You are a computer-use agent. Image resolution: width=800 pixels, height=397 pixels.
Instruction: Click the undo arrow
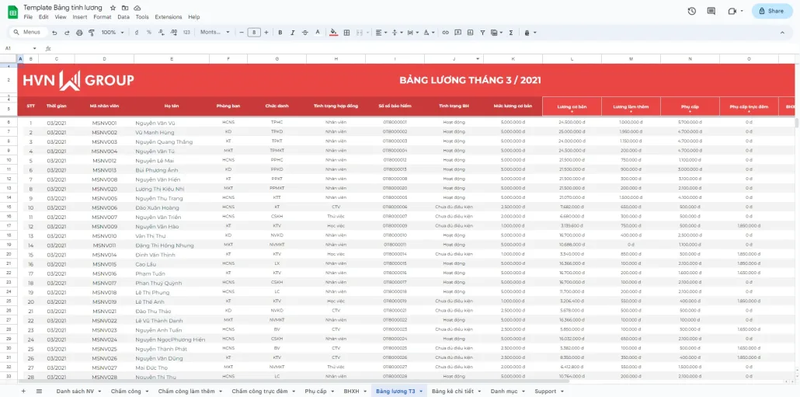(x=55, y=33)
